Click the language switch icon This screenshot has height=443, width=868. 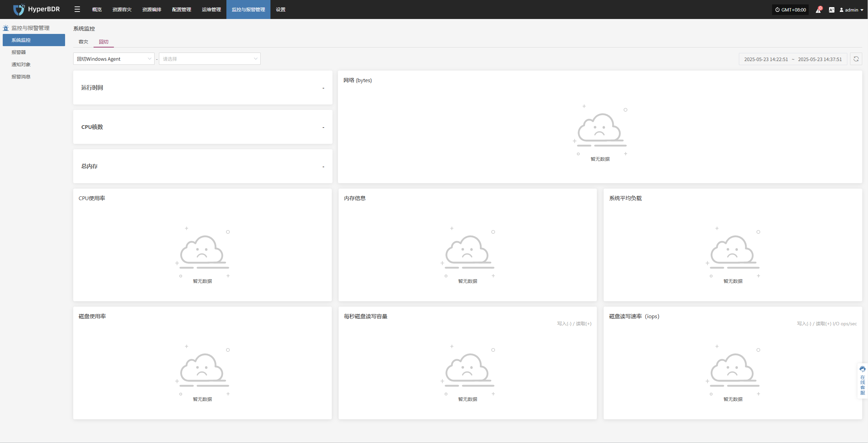pyautogui.click(x=831, y=10)
